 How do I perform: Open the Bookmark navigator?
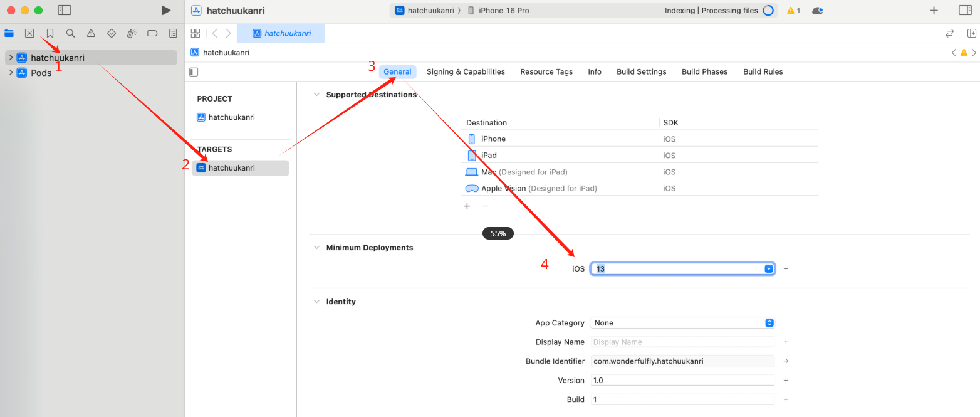[x=50, y=33]
